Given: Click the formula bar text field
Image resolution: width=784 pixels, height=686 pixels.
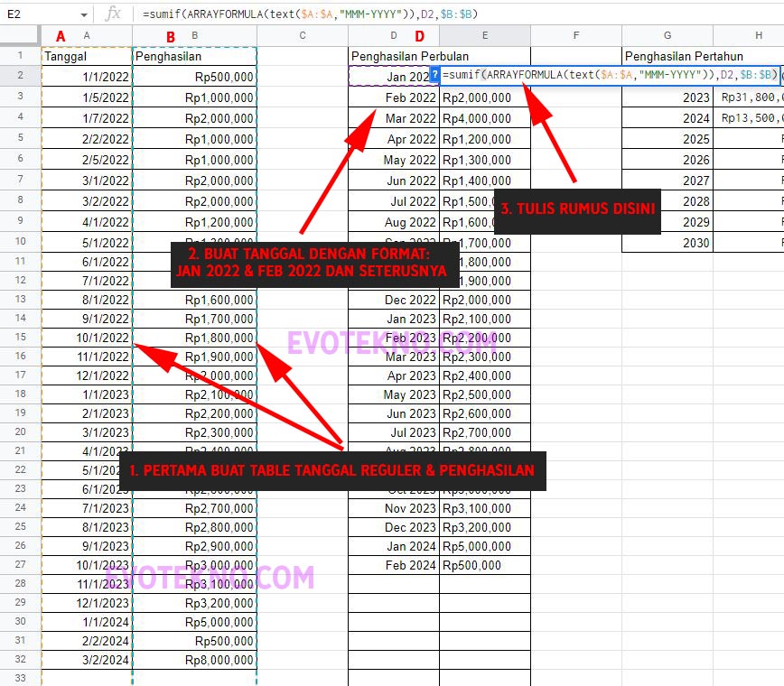Looking at the screenshot, I should click(460, 14).
